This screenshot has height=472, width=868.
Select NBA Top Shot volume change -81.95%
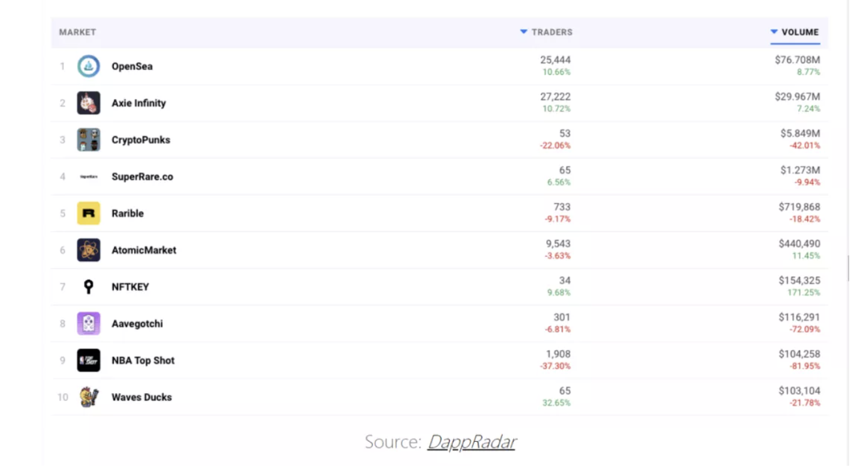(x=805, y=366)
